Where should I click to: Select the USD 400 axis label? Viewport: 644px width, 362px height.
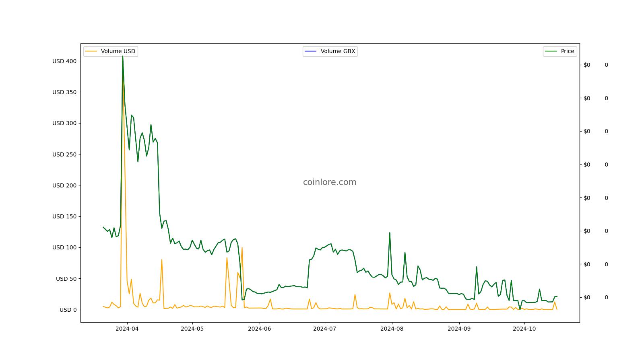pyautogui.click(x=64, y=61)
